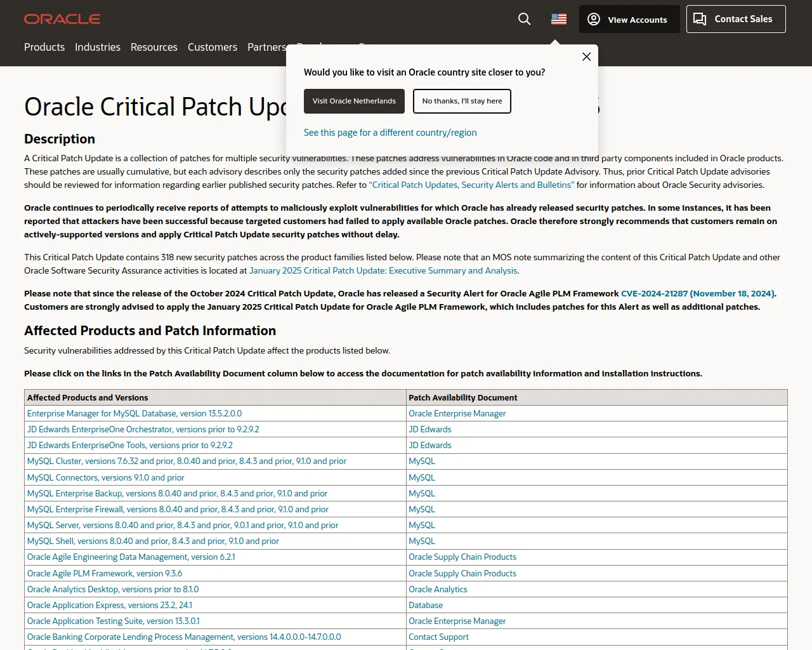
Task: Open January 2025 Executive Summary and Analysis link
Action: [384, 270]
